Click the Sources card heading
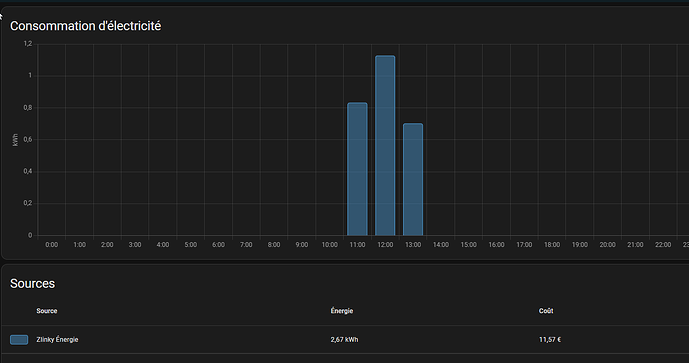Image resolution: width=689 pixels, height=363 pixels. coord(33,283)
